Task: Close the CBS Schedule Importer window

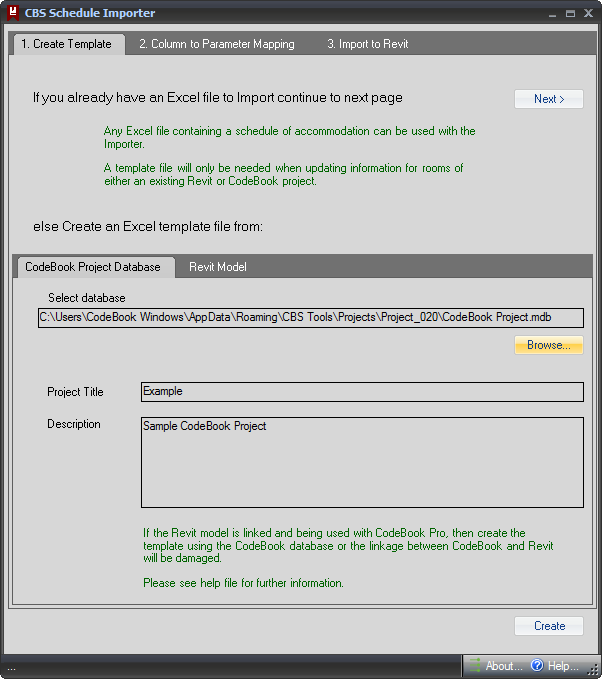Action: 588,13
